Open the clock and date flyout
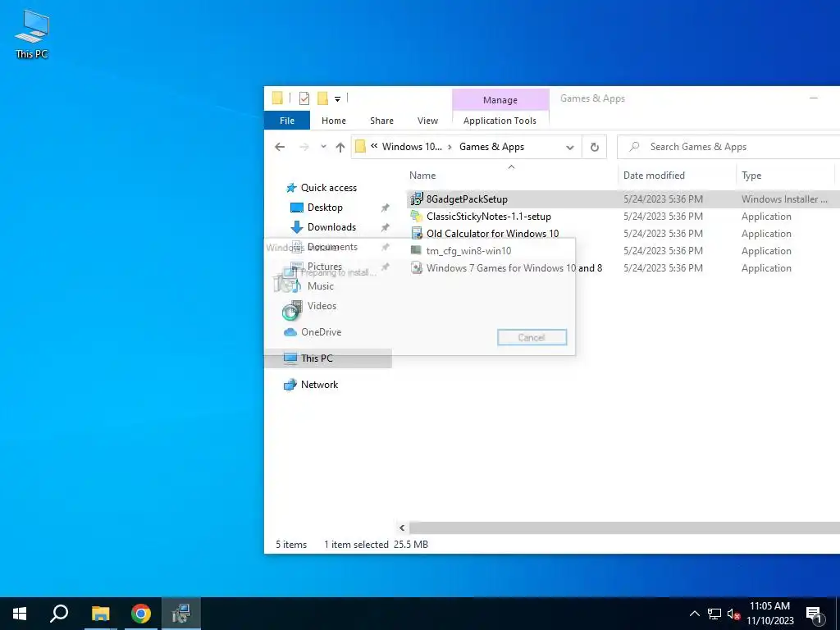 (x=769, y=614)
